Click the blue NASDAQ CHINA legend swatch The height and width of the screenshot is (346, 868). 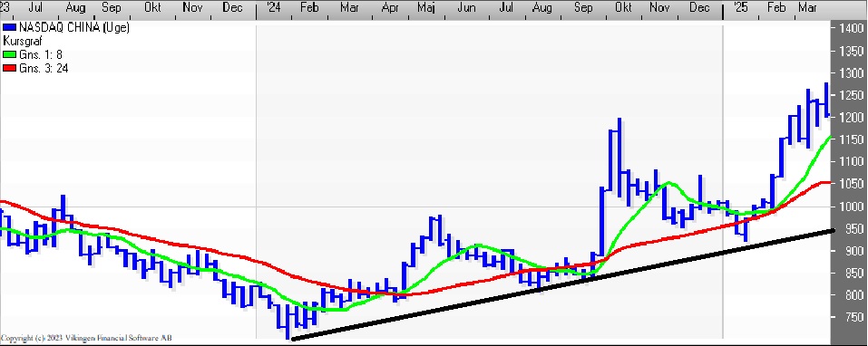tap(9, 28)
